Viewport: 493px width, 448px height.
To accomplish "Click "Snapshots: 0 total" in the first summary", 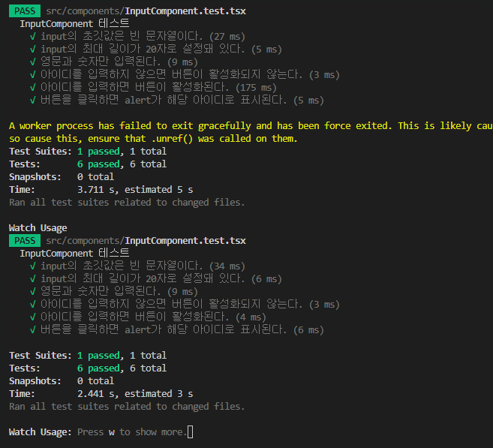I will coord(62,176).
